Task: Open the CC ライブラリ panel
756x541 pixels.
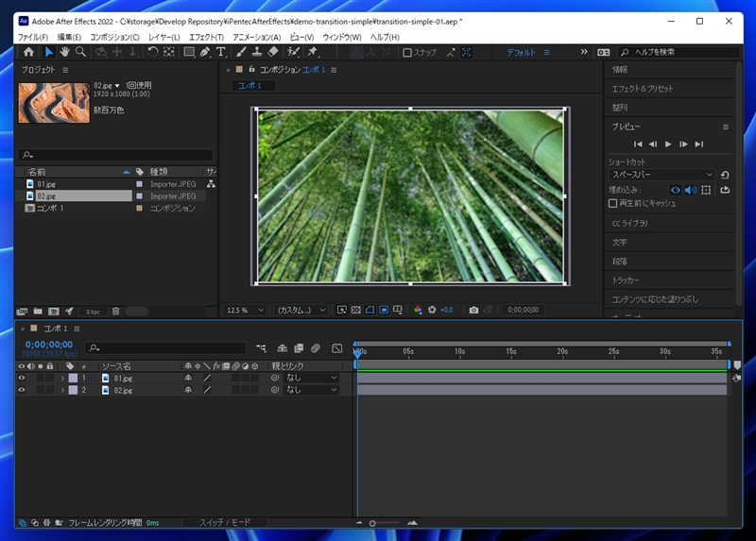Action: tap(630, 224)
